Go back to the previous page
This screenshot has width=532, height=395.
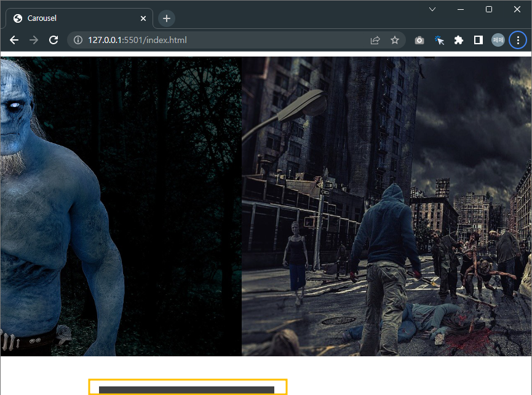coord(14,40)
